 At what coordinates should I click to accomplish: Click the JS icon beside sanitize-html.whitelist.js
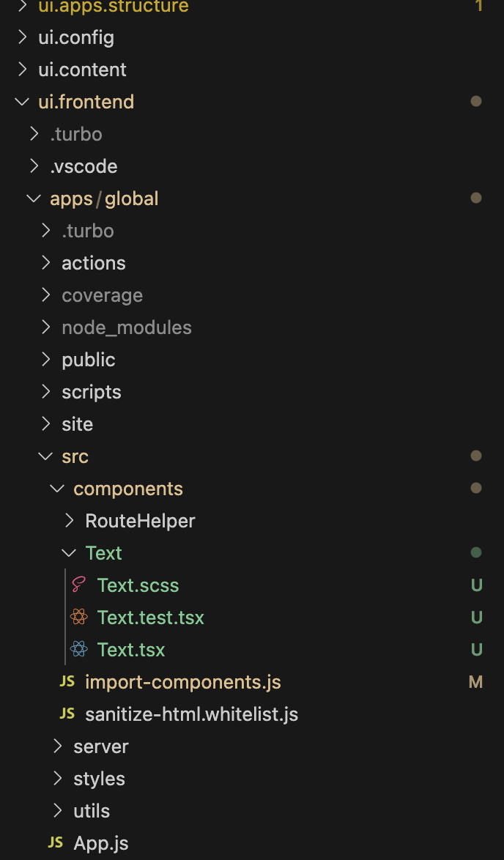(x=67, y=714)
